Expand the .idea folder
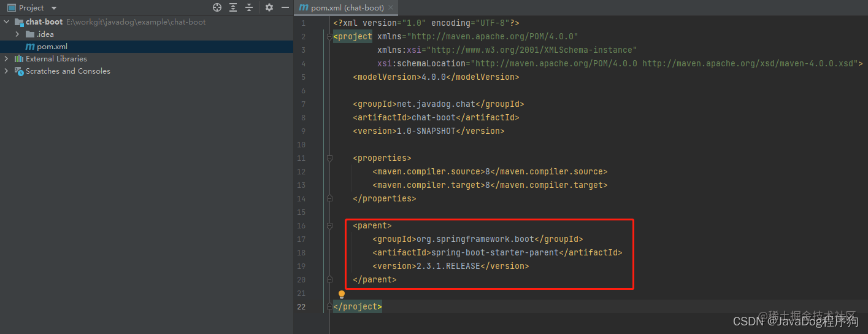 [x=17, y=34]
